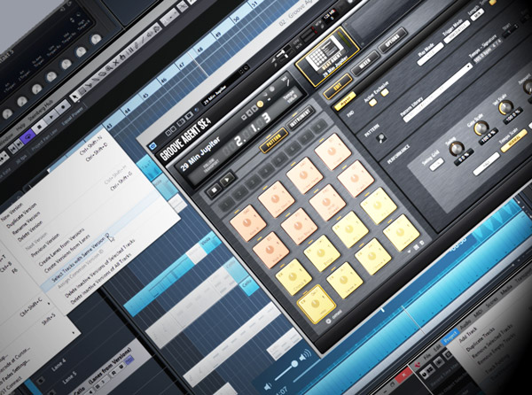
Task: Click the Steinberg logo beside Groove Agent SE
Action: [x=153, y=145]
